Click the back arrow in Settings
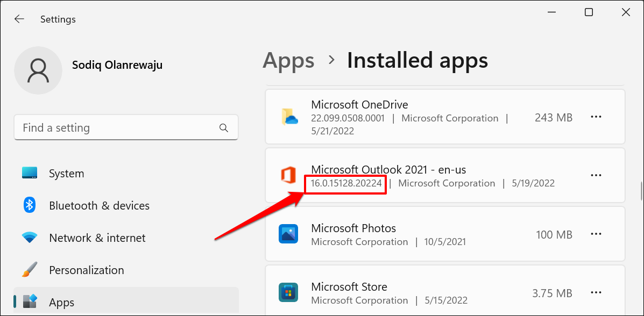644x316 pixels. click(19, 19)
